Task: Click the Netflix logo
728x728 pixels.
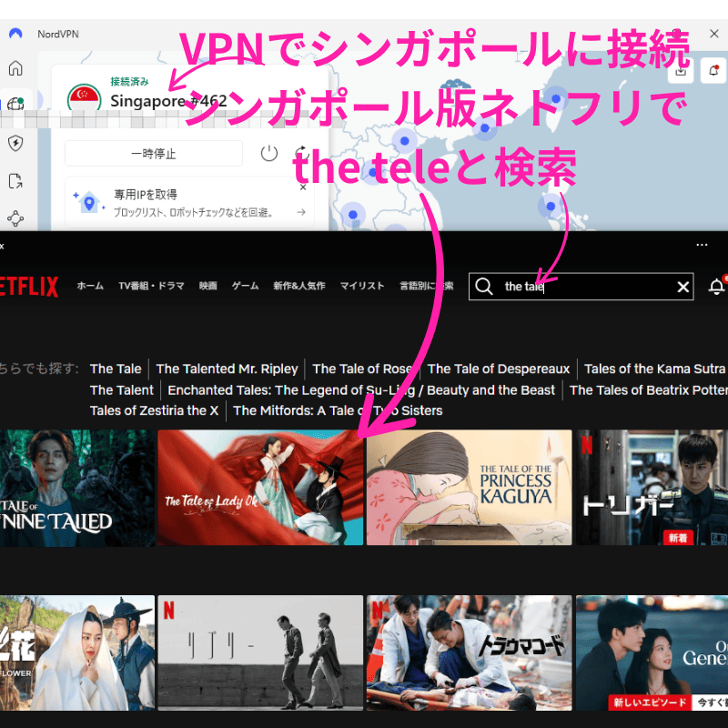Action: point(29,287)
